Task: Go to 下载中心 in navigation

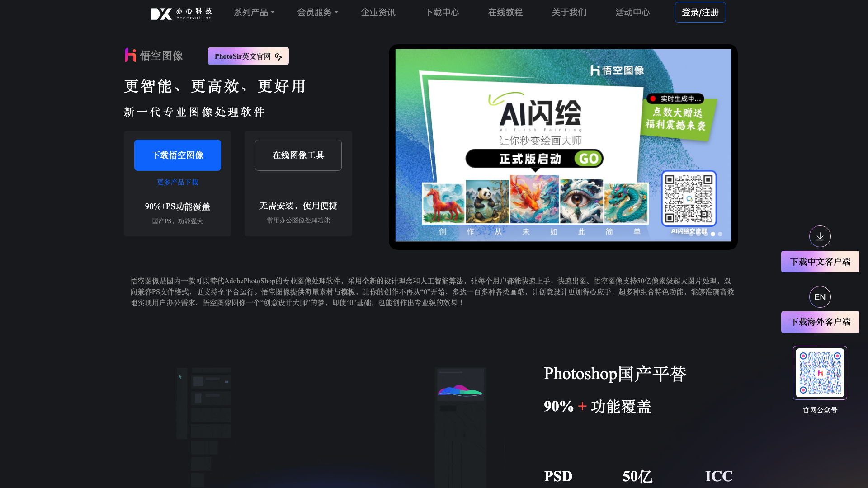Action: [x=442, y=12]
